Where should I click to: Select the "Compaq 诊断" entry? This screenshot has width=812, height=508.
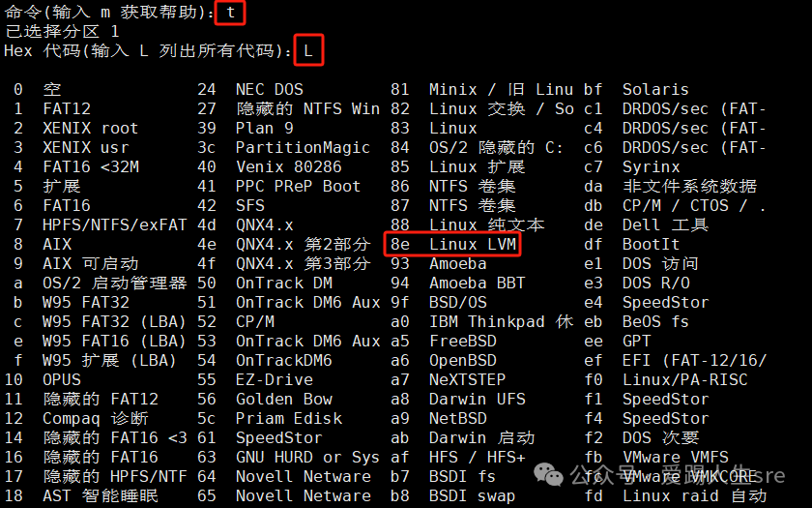click(96, 418)
